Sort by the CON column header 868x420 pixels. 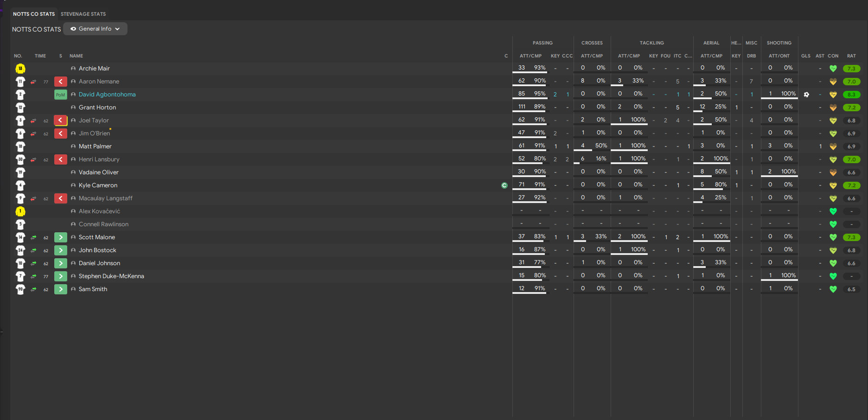pos(833,56)
